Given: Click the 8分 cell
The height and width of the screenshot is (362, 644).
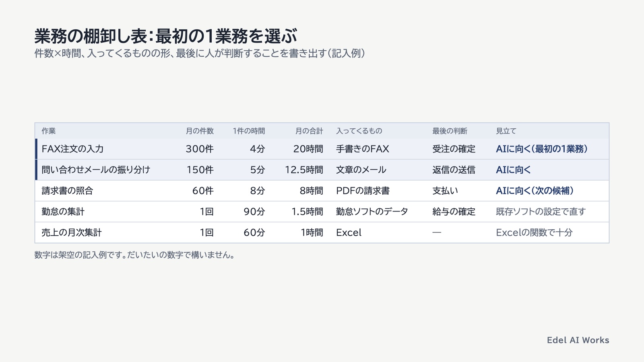Looking at the screenshot, I should (x=258, y=191).
